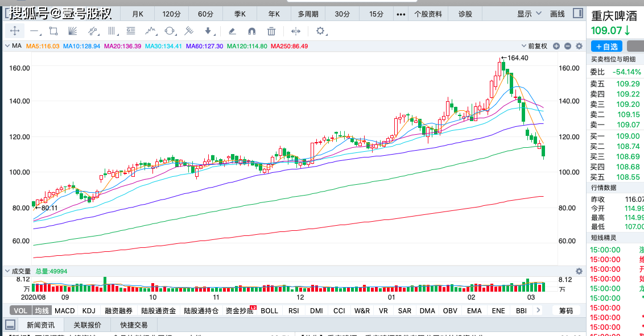The height and width of the screenshot is (336, 644).
Task: Select the circle/ellipse drawing tool
Action: pos(170,31)
